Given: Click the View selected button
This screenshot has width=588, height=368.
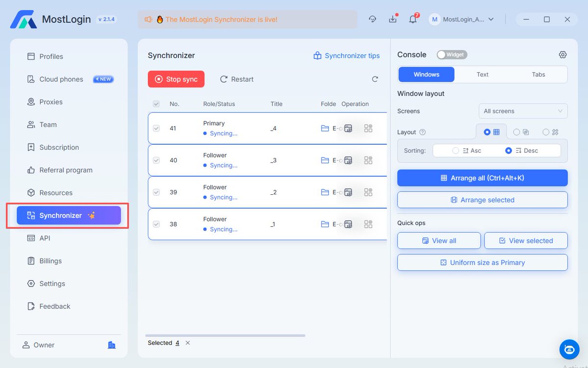Looking at the screenshot, I should tap(526, 240).
